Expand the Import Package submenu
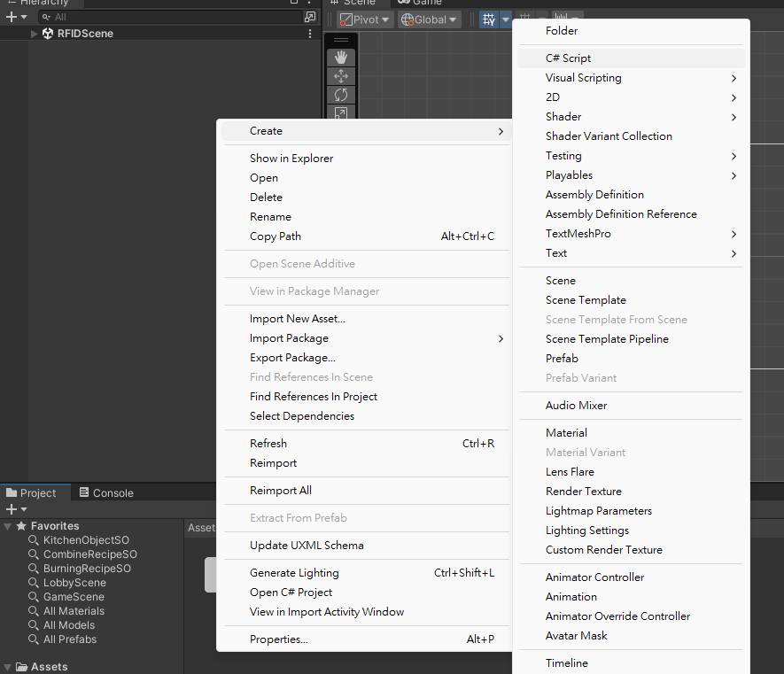This screenshot has width=784, height=674. tap(367, 338)
